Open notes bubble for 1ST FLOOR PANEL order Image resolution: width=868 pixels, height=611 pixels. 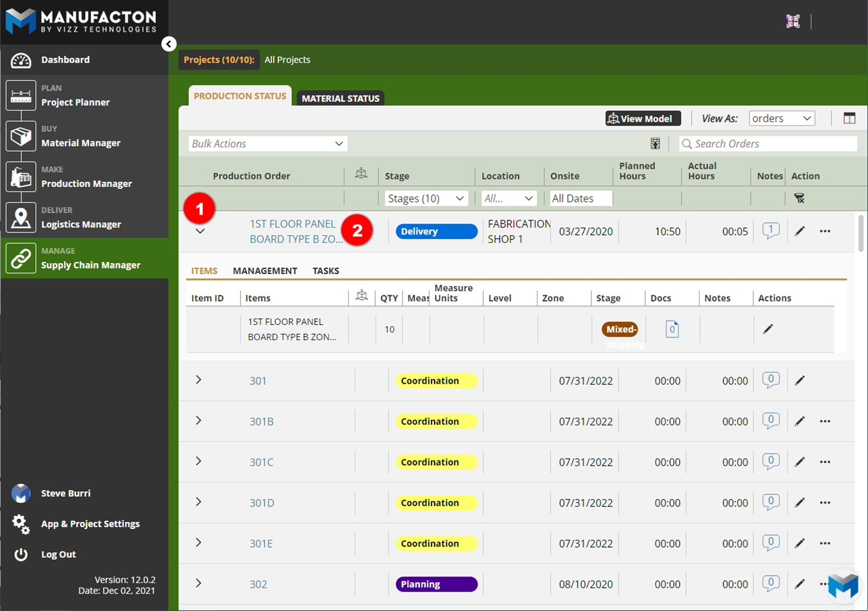[x=771, y=231]
